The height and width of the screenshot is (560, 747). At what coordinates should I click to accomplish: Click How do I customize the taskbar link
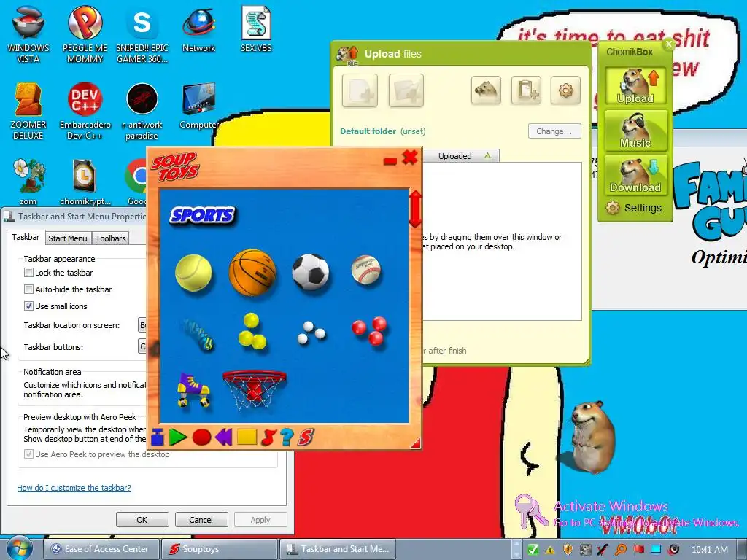74,488
